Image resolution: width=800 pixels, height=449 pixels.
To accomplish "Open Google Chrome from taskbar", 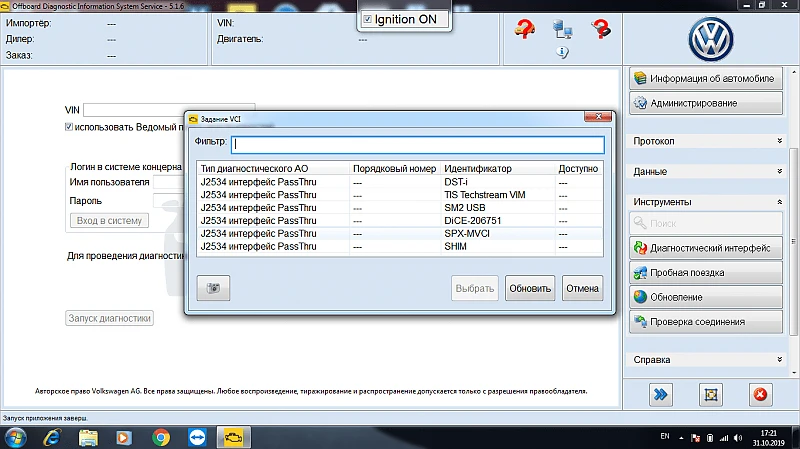I will (x=161, y=438).
